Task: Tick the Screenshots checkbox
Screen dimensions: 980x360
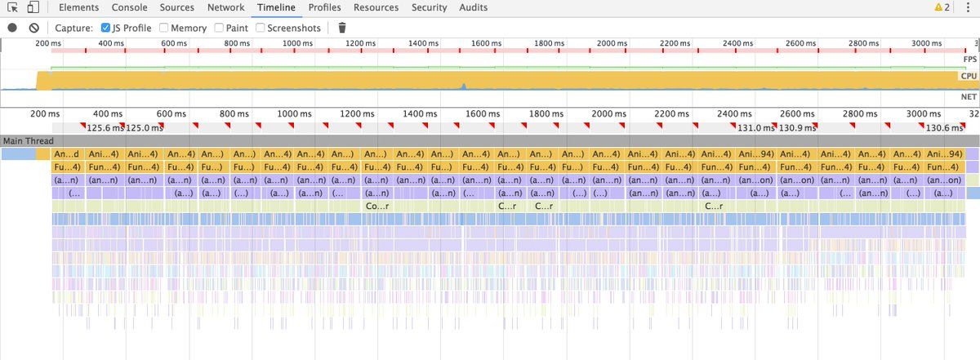Action: point(261,28)
